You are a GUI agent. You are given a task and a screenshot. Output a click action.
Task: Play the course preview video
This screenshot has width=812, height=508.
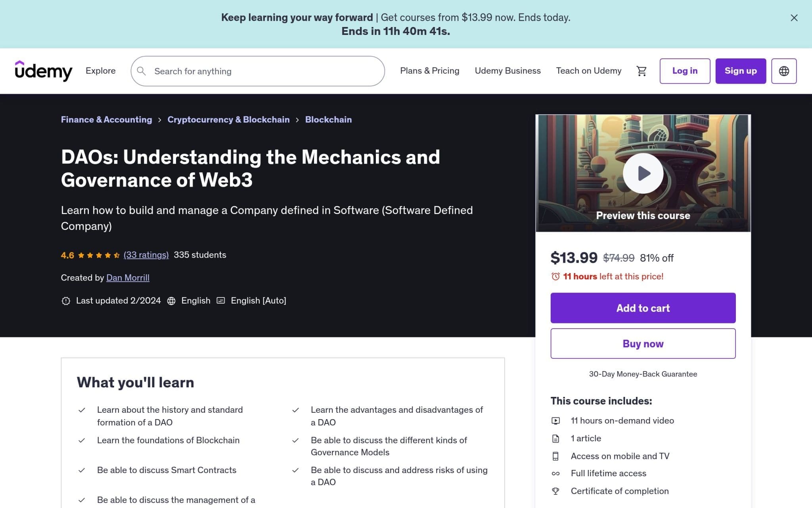point(643,173)
